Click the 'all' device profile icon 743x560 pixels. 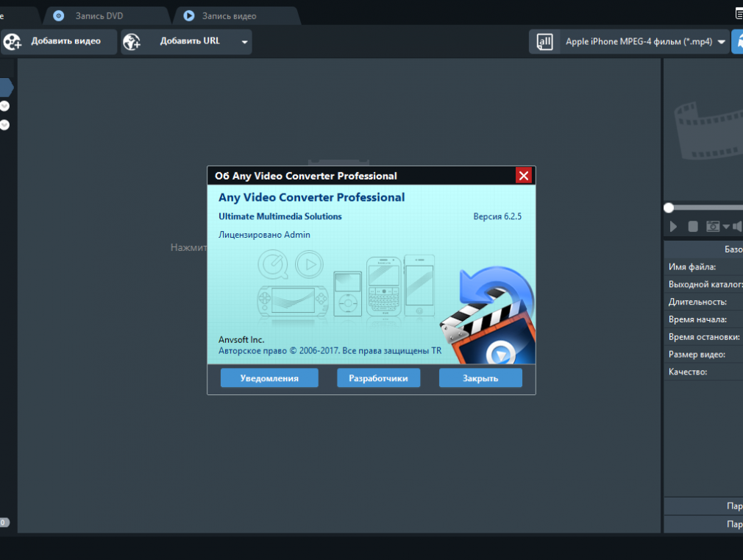(544, 42)
